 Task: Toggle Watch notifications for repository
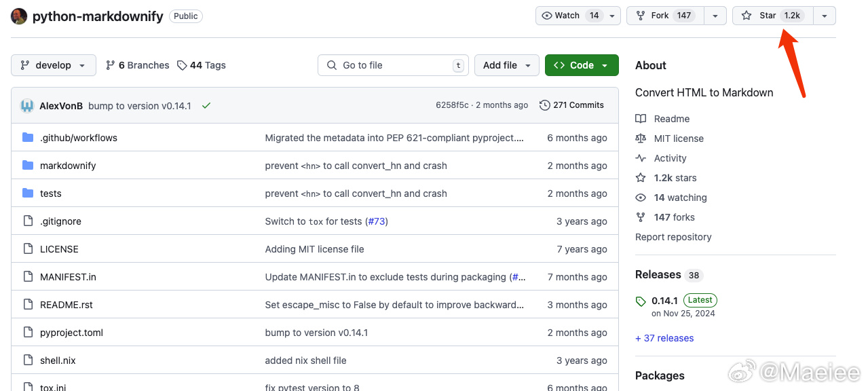(568, 16)
